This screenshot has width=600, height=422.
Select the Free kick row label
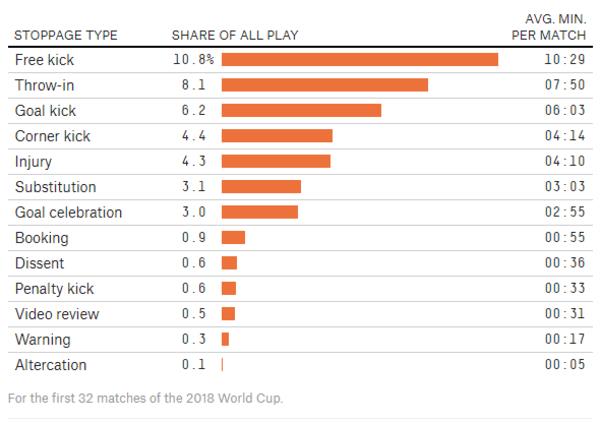[x=45, y=60]
